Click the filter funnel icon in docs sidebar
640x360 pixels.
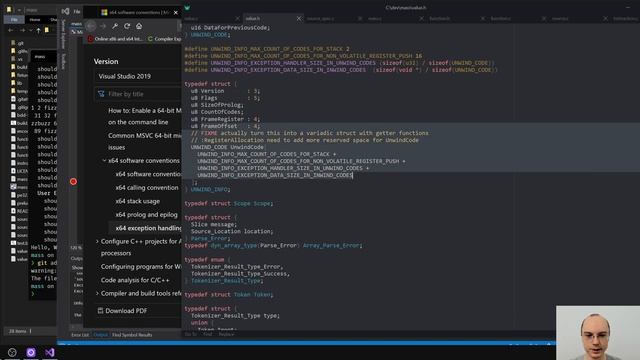[x=101, y=94]
